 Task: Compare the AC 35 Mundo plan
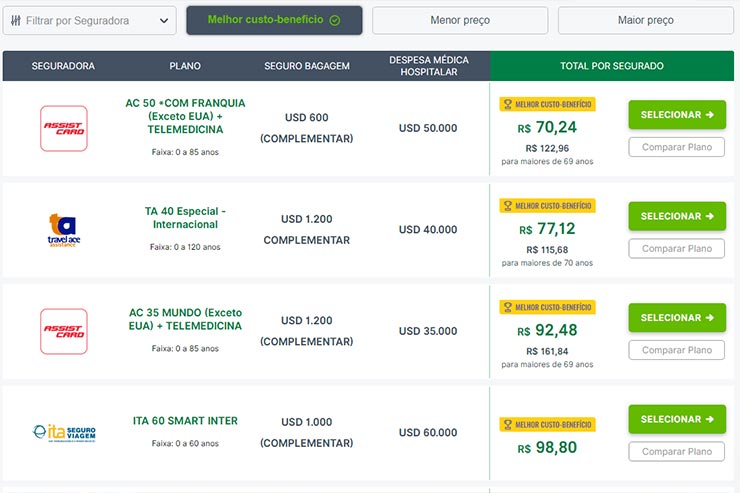(x=677, y=350)
